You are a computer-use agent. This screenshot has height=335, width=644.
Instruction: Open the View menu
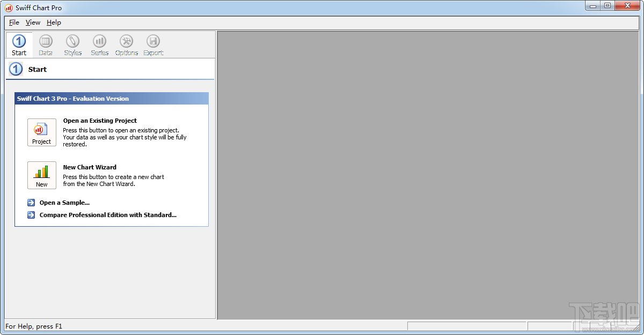pos(33,23)
